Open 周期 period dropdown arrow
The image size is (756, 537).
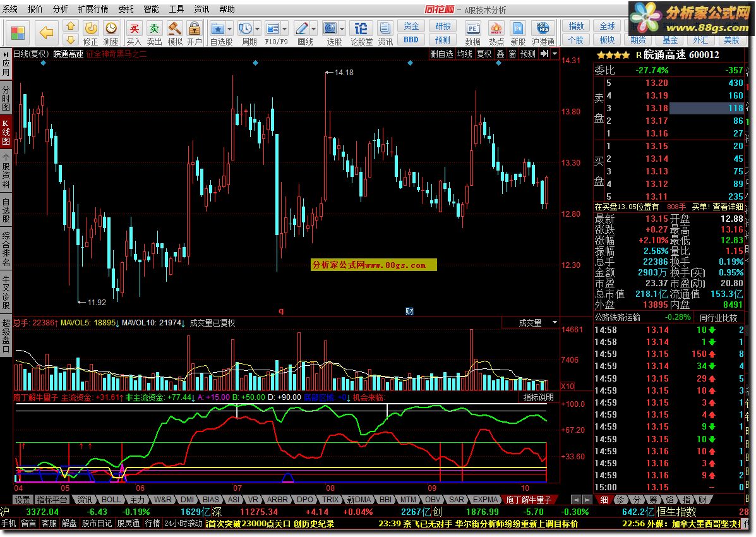tap(258, 29)
